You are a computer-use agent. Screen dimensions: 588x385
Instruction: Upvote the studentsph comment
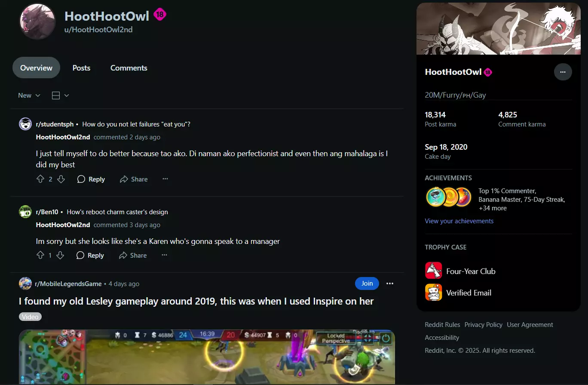40,179
